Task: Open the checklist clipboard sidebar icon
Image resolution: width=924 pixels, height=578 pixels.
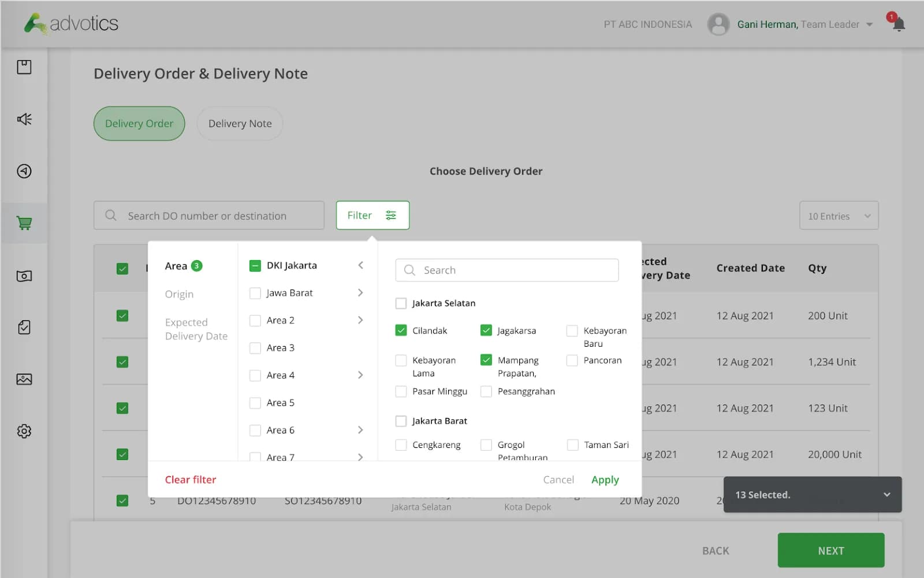Action: [24, 327]
